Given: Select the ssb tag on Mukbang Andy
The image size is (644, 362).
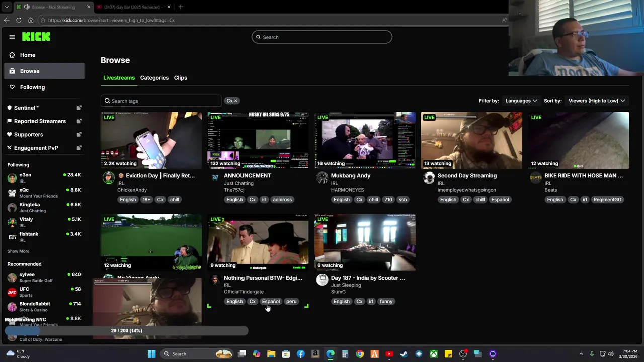Looking at the screenshot, I should click(x=403, y=200).
